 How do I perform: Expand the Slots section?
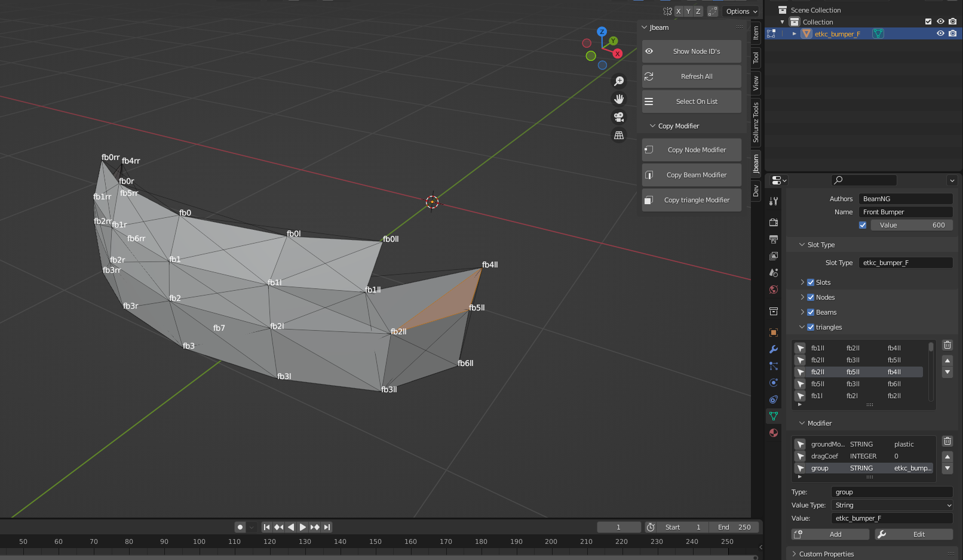pos(802,282)
